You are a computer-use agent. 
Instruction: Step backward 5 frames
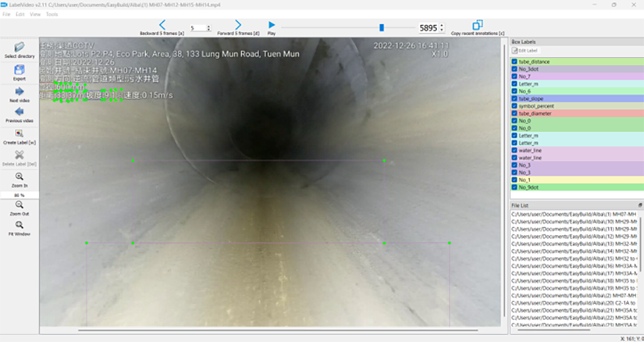coord(162,25)
